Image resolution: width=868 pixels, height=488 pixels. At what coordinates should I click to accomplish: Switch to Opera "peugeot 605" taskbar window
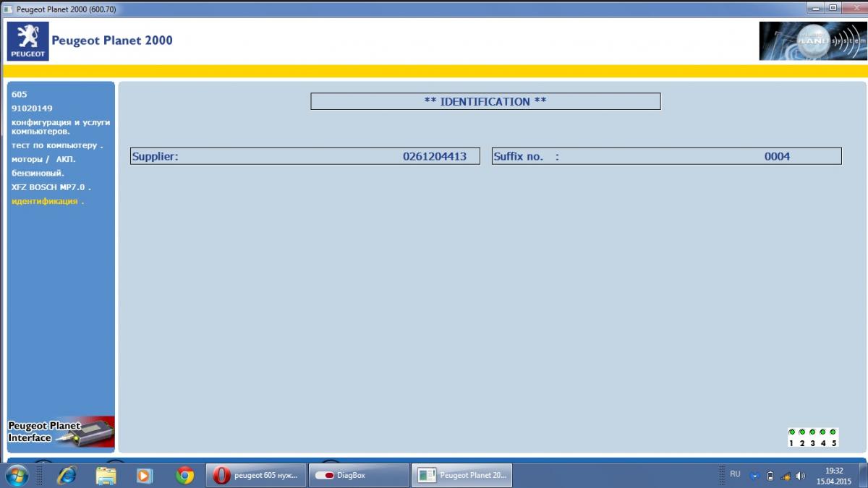256,475
